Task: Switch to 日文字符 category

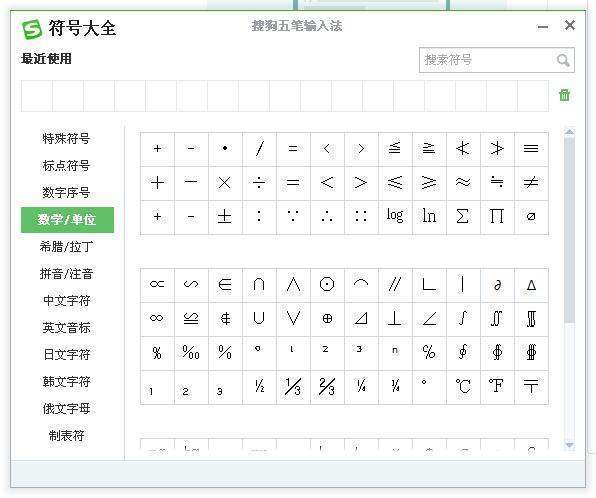Action: tap(66, 355)
